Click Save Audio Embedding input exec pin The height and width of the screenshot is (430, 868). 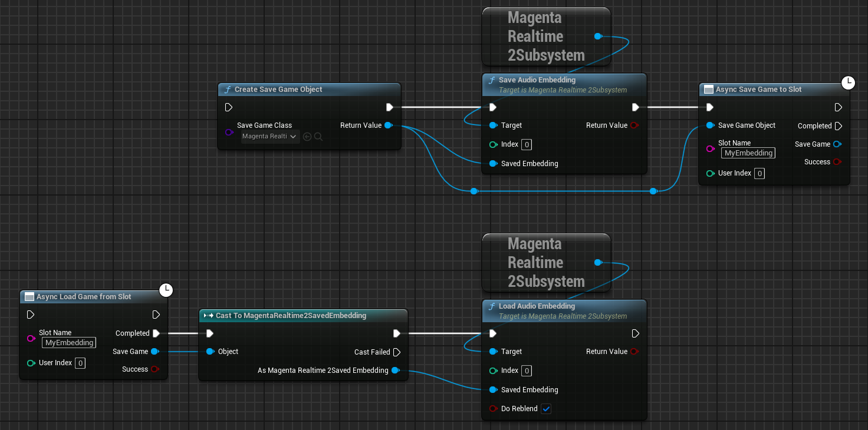(x=493, y=107)
